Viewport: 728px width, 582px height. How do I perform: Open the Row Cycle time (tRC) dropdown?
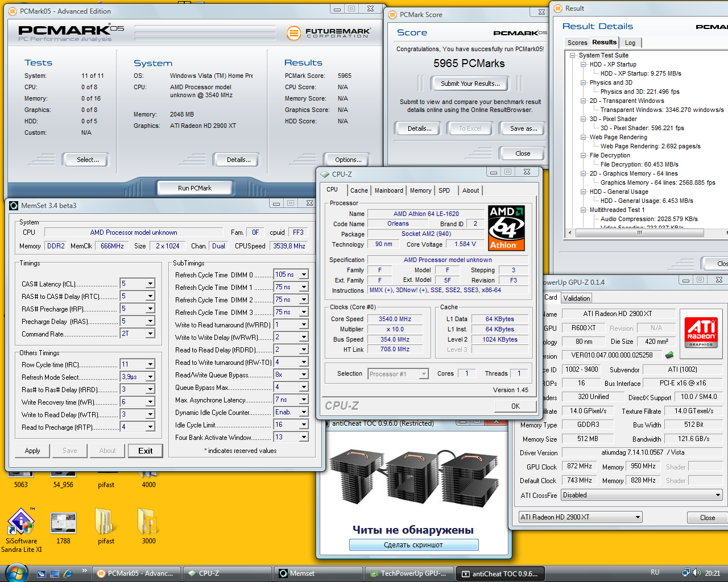click(x=150, y=364)
